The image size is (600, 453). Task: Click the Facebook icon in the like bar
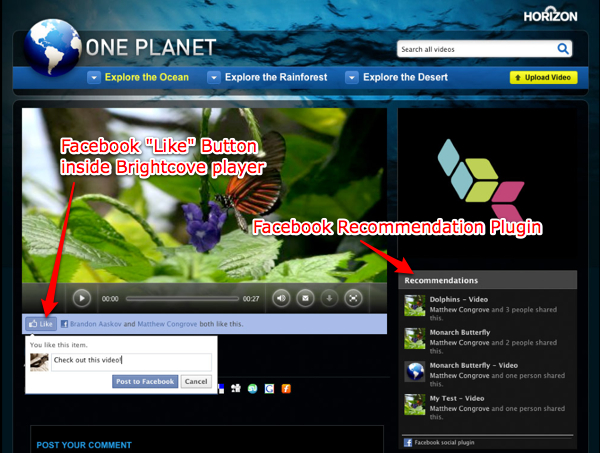[x=64, y=324]
